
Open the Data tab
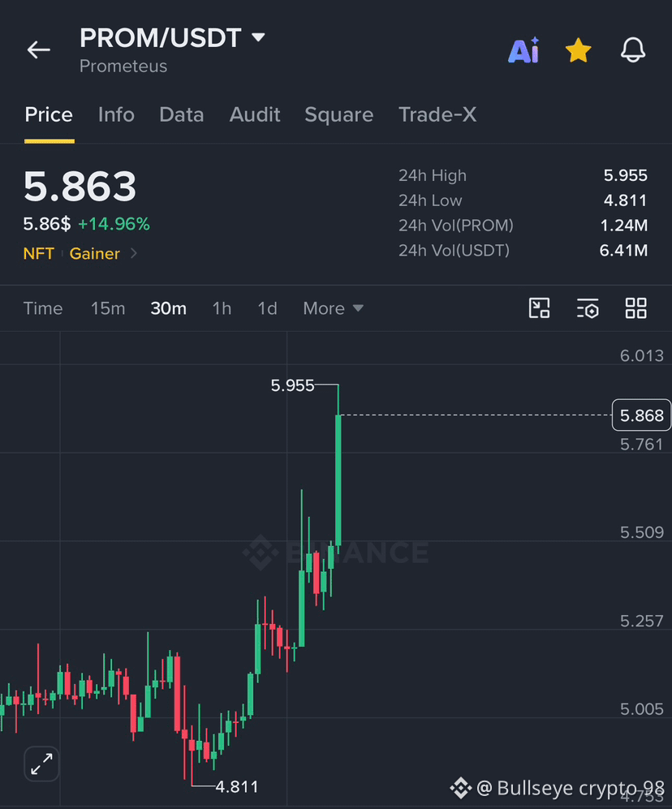(x=182, y=114)
